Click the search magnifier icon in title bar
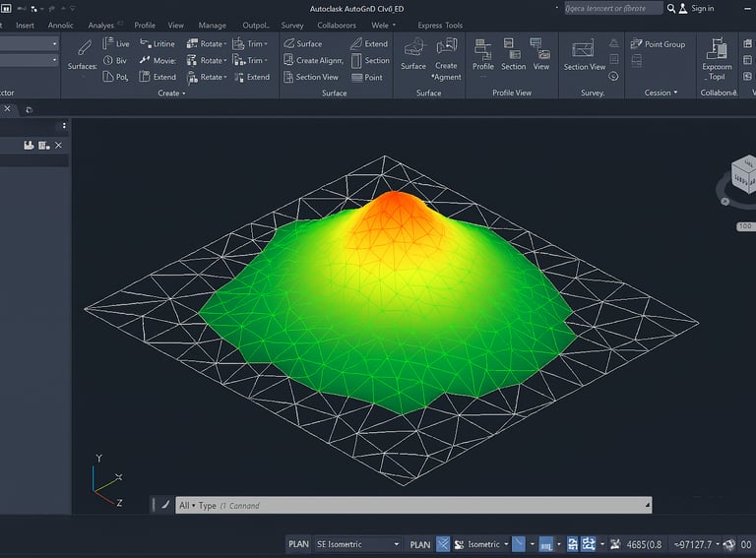The height and width of the screenshot is (558, 756). coord(671,9)
